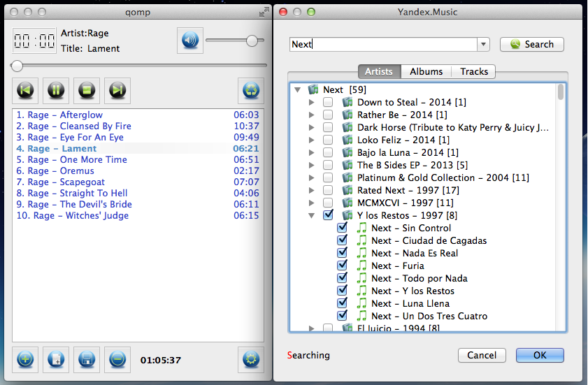Click the fullscreen arrows in qomp title bar
The width and height of the screenshot is (588, 385).
tap(264, 12)
